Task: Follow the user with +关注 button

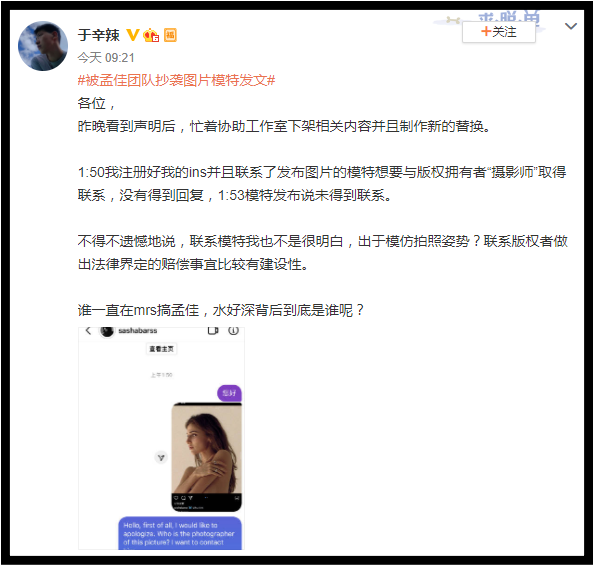Action: pyautogui.click(x=499, y=32)
